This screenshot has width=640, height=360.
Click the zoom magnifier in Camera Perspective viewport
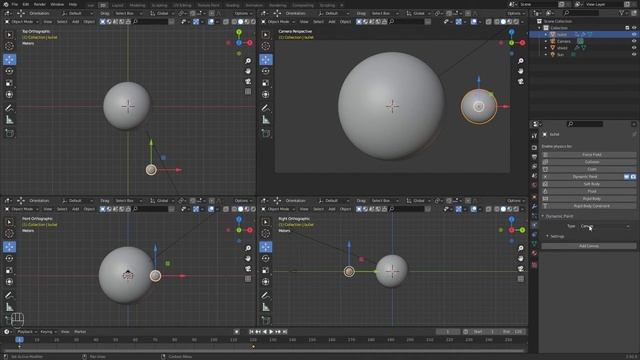521,61
